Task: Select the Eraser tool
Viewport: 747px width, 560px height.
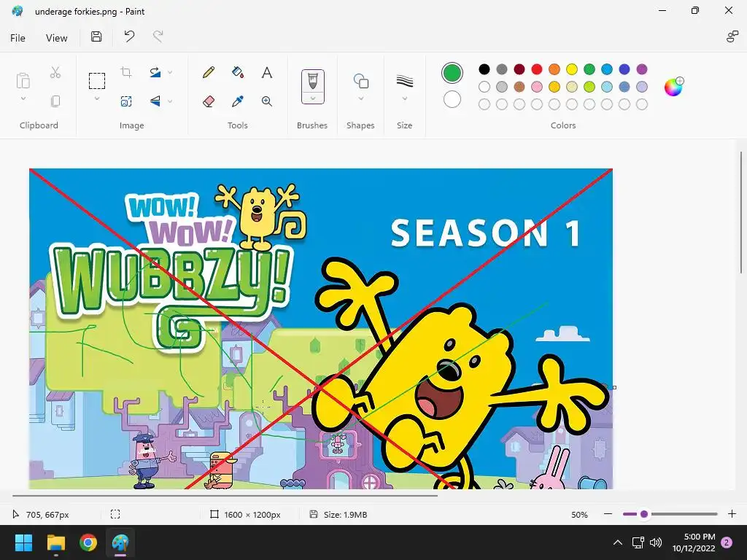Action: (208, 101)
